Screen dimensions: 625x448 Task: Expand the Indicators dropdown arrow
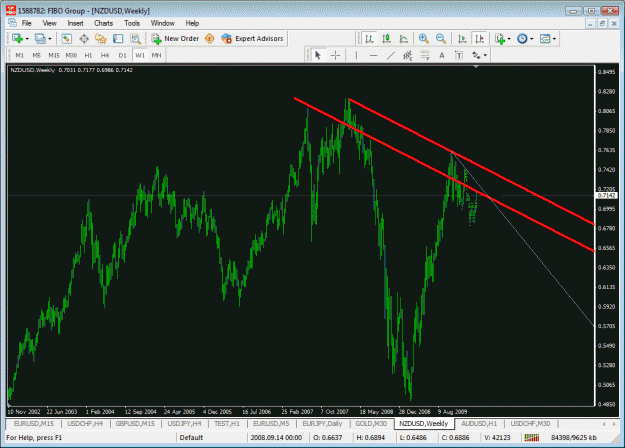[x=509, y=39]
